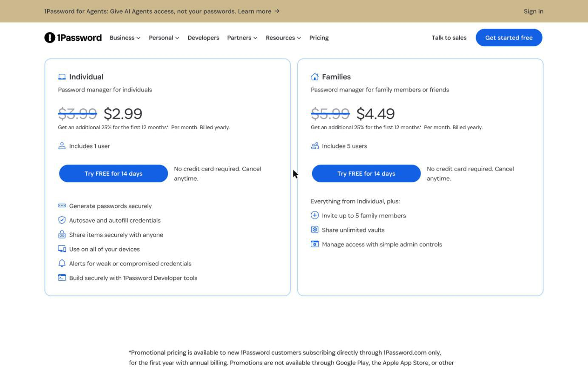Viewport: 588px width, 369px height.
Task: Expand the Business dropdown menu
Action: click(x=125, y=38)
